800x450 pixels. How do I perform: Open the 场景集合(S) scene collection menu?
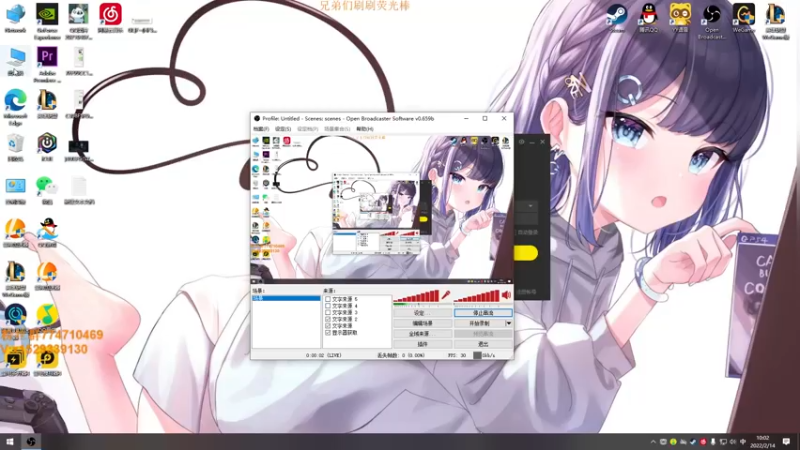tap(337, 129)
